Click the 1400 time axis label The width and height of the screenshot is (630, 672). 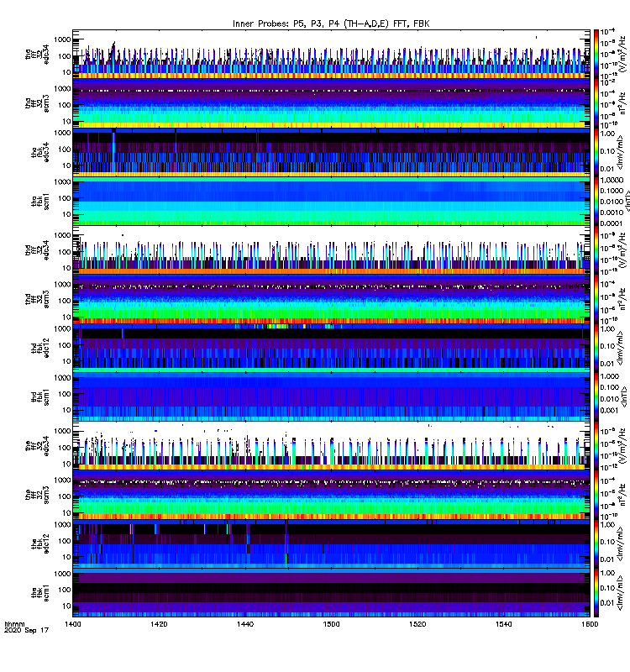click(73, 624)
